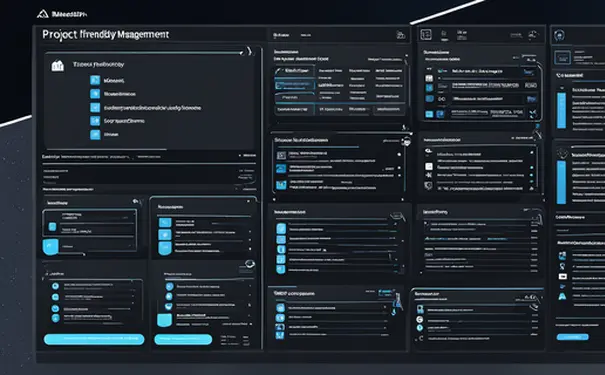The width and height of the screenshot is (605, 375).
Task: Open the checklist panel icon in top toolbar
Action: click(x=426, y=35)
